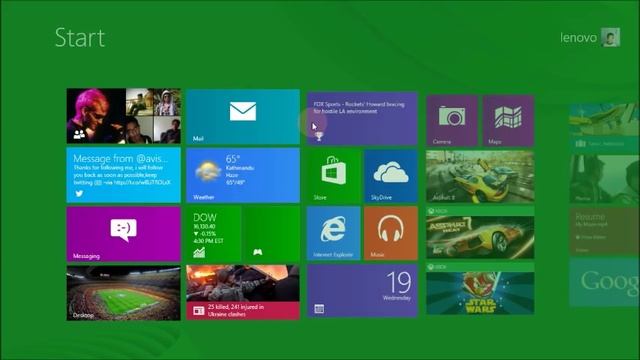
Task: Launch the Windows Store tile
Action: coord(334,176)
